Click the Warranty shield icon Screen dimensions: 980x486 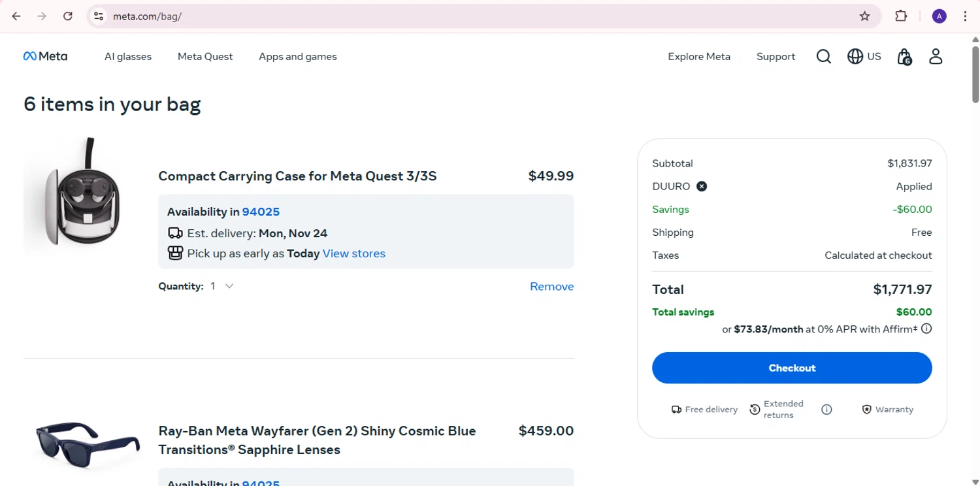click(866, 410)
